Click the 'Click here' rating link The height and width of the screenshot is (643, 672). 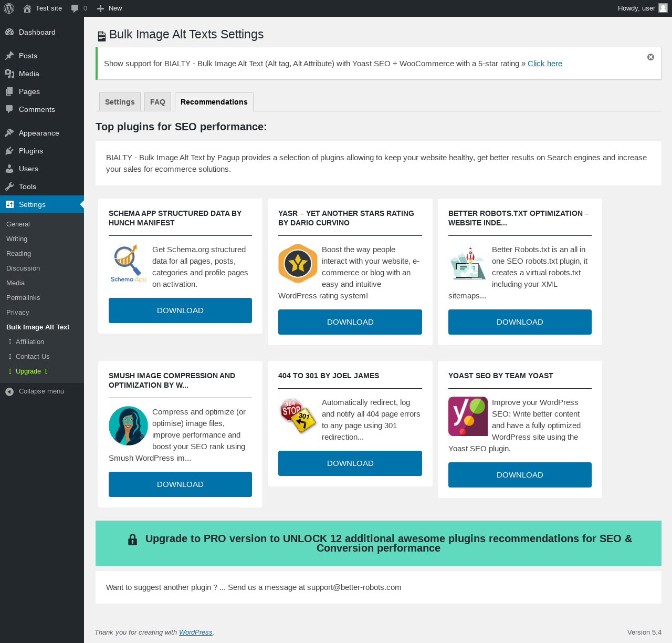click(x=545, y=64)
